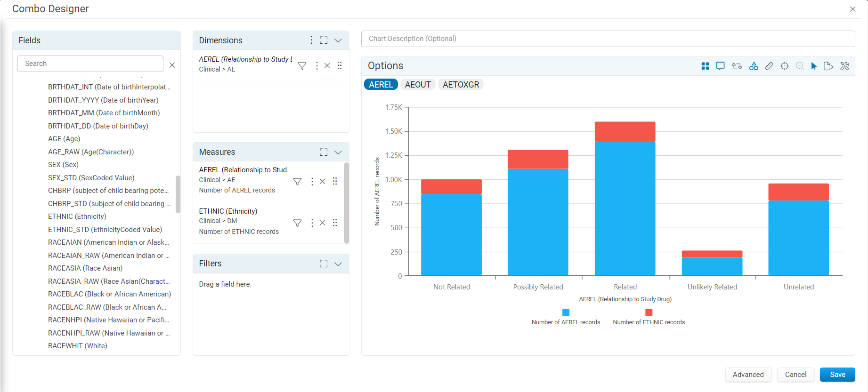Viewport: 868px width, 392px height.
Task: Click the grid layout icon in Options
Action: [705, 66]
